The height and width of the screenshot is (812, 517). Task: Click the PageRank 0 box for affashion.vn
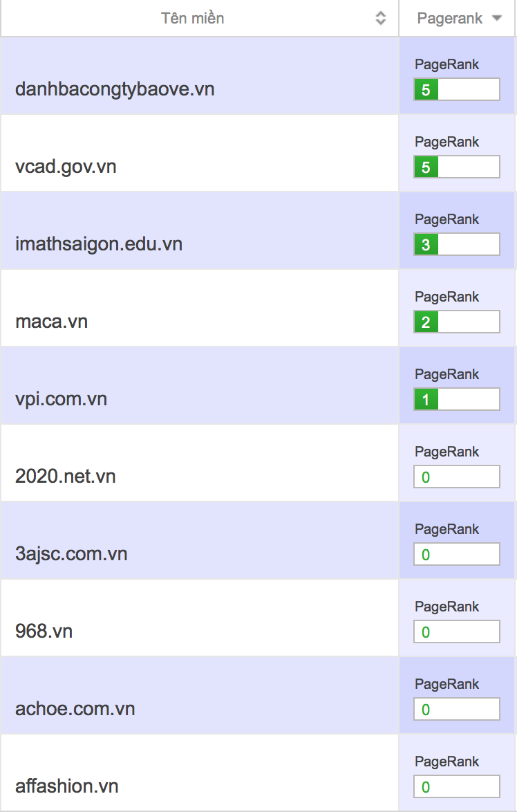[457, 787]
